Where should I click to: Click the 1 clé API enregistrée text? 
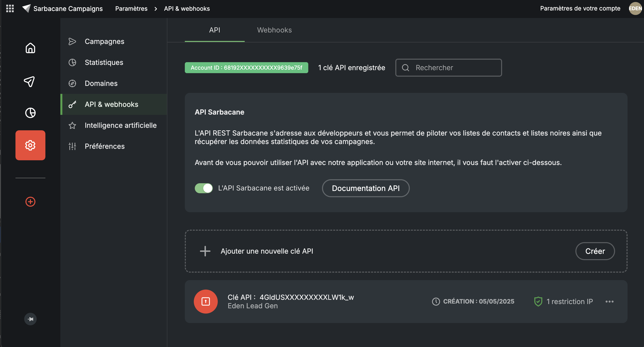351,68
